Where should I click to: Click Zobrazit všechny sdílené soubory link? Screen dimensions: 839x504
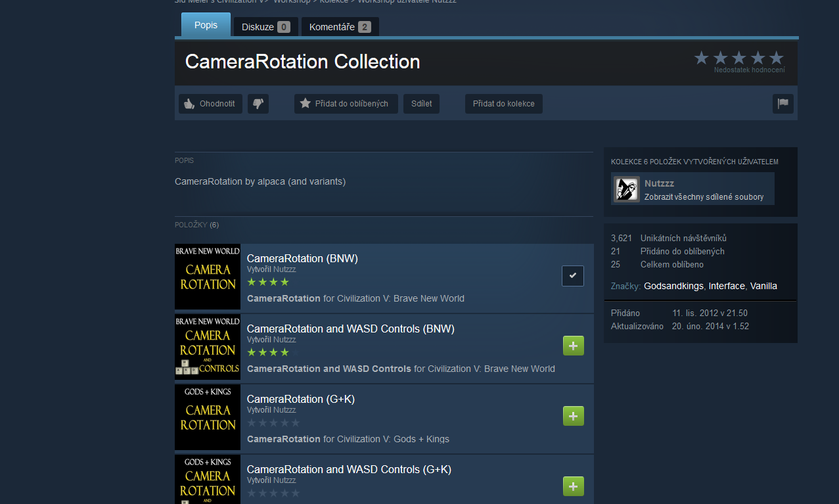[704, 197]
